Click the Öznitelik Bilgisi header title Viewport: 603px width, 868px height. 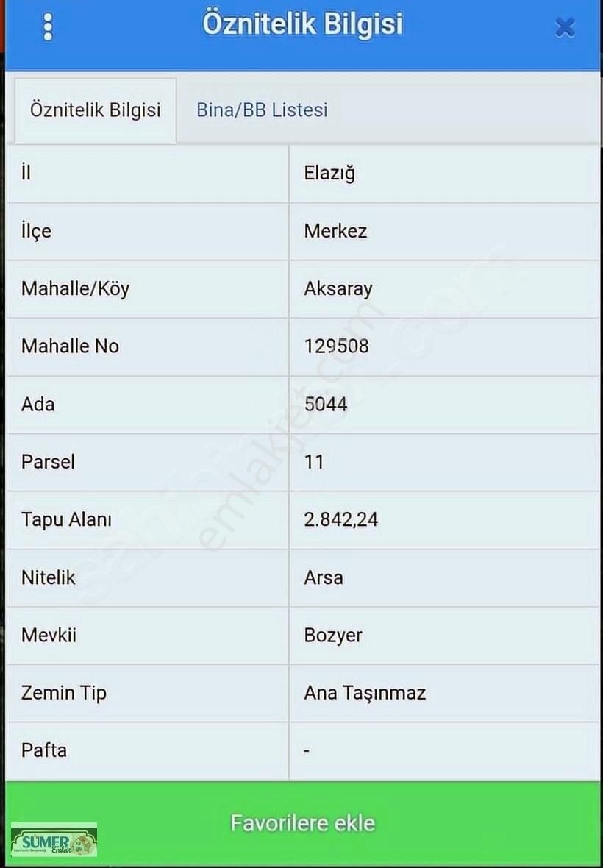coord(302,24)
